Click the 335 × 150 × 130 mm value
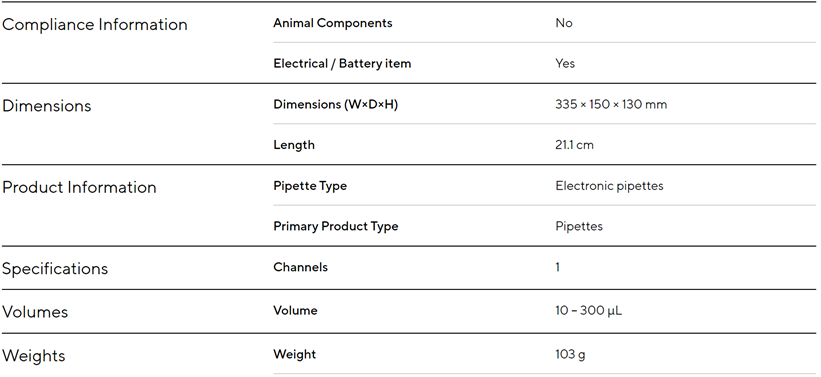 tap(611, 104)
